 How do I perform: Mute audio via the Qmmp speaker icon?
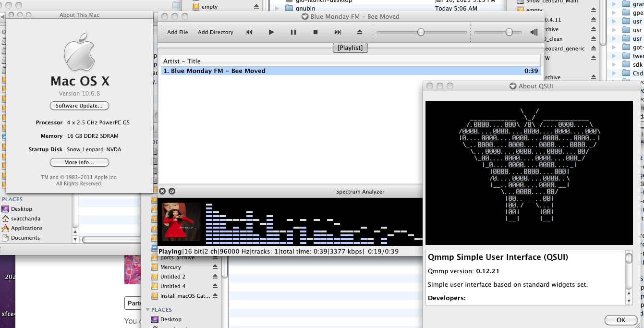pyautogui.click(x=534, y=32)
